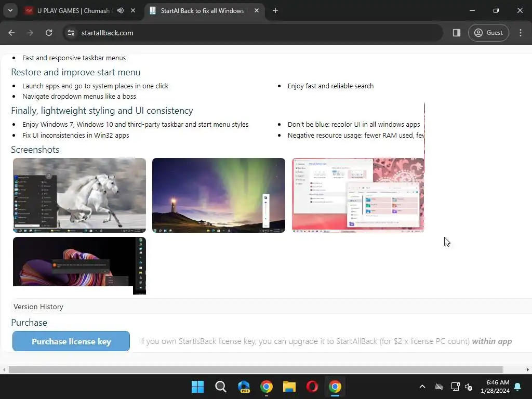Go back to the previous page

point(11,33)
